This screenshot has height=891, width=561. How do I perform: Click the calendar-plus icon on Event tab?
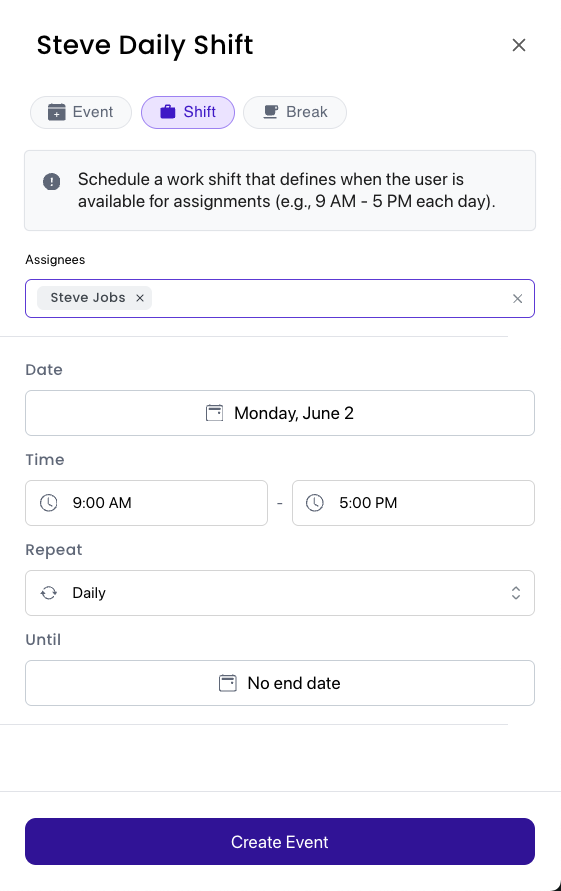[56, 112]
